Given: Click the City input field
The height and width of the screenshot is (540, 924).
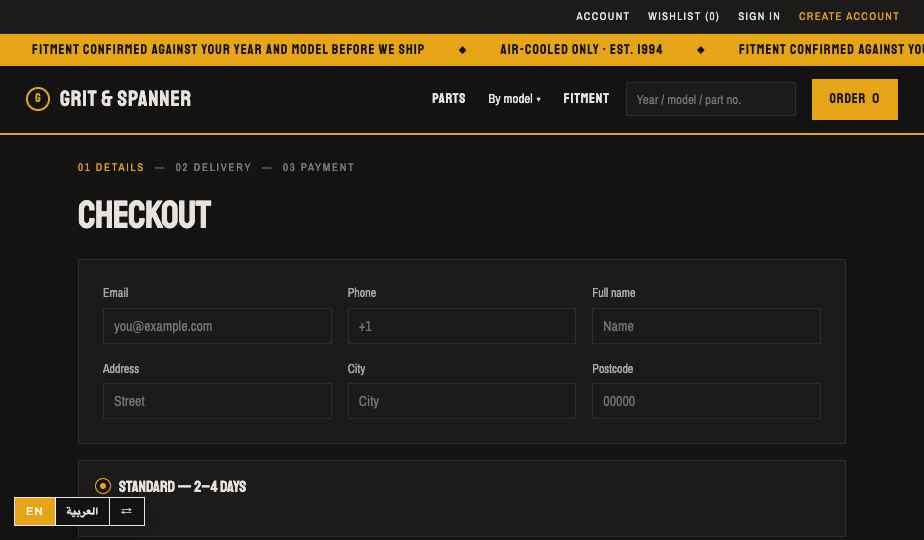Looking at the screenshot, I should [x=461, y=401].
